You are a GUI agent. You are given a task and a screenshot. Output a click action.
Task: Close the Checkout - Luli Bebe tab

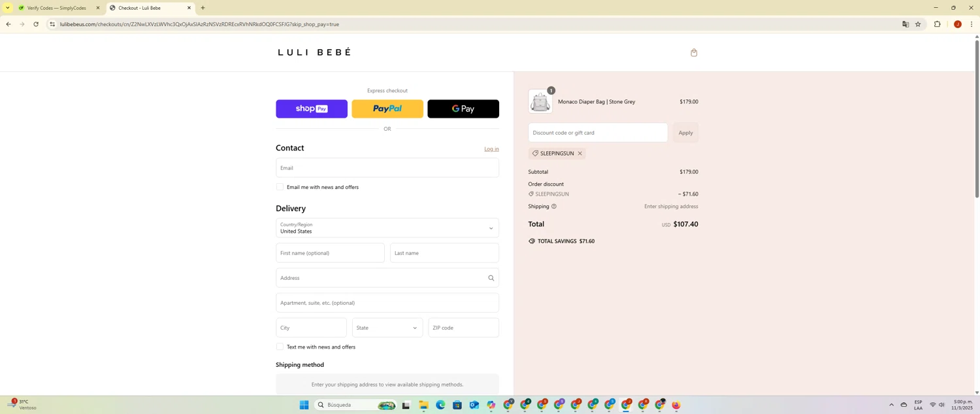(x=189, y=8)
